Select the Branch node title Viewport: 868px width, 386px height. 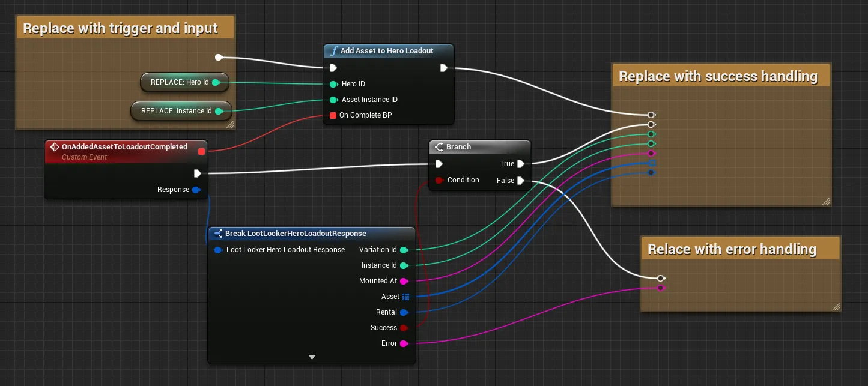pos(458,147)
